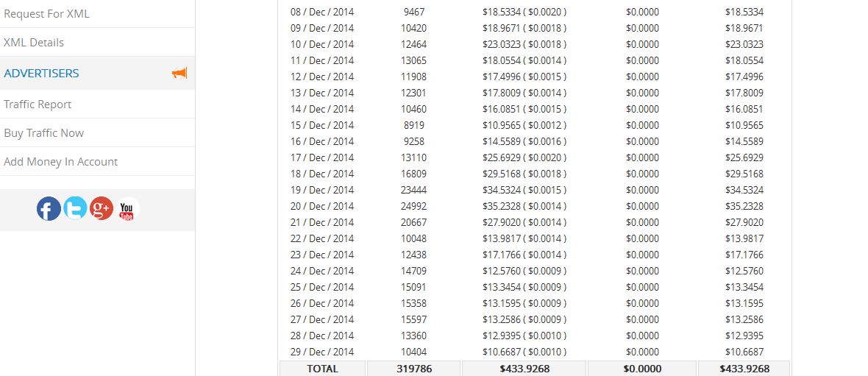The width and height of the screenshot is (868, 376).
Task: Click the TOTAL label cell
Action: point(322,369)
